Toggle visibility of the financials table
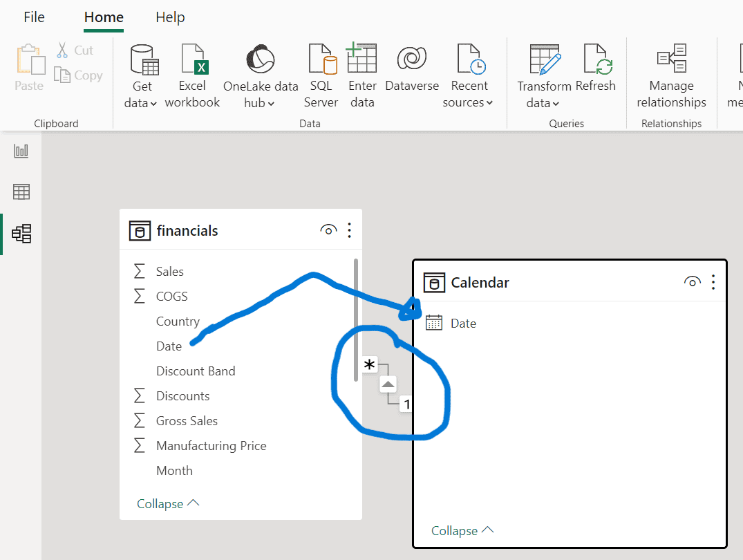The height and width of the screenshot is (560, 743). 328,229
